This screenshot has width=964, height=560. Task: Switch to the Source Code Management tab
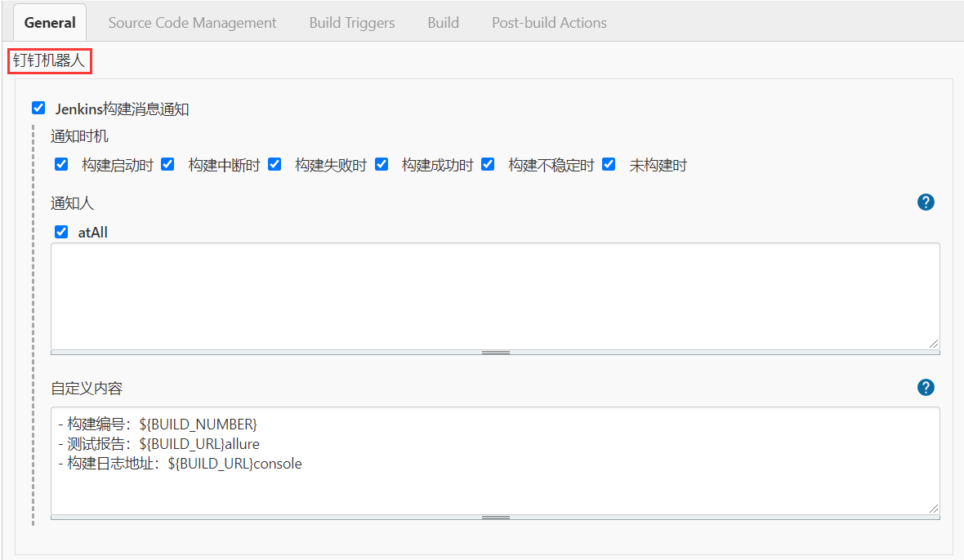pyautogui.click(x=193, y=23)
